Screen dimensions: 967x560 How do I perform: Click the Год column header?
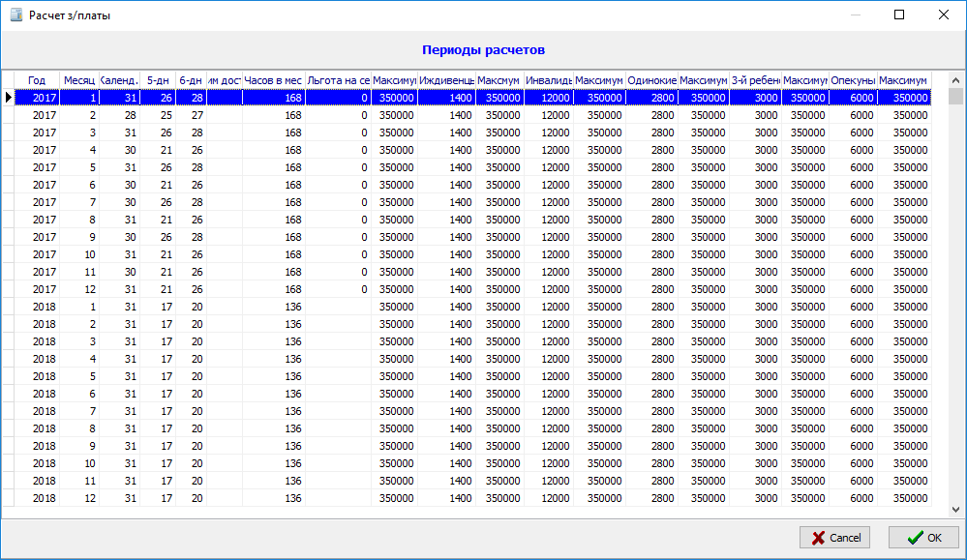pyautogui.click(x=37, y=80)
